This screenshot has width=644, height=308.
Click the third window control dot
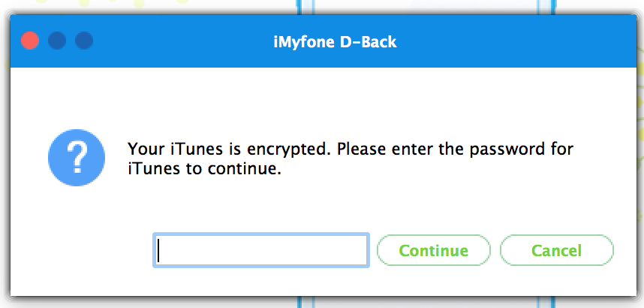(84, 41)
